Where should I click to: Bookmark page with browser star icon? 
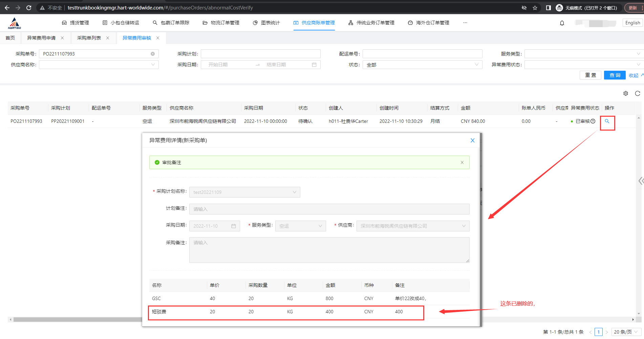click(535, 8)
